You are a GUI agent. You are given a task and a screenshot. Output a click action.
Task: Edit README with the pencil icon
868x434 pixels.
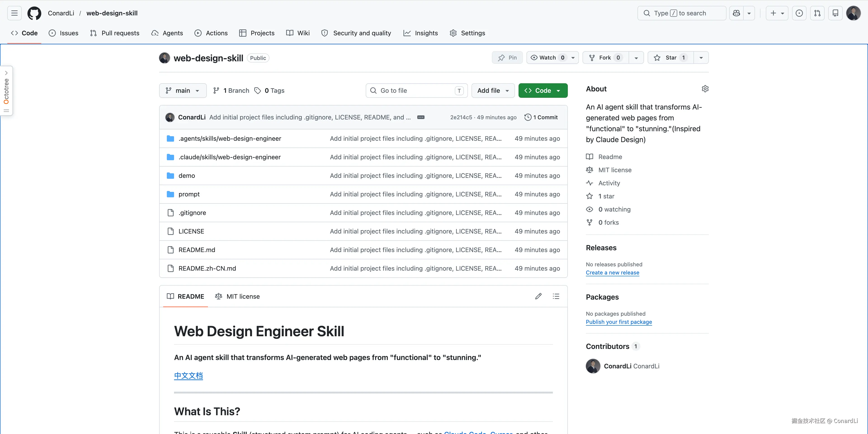point(538,296)
